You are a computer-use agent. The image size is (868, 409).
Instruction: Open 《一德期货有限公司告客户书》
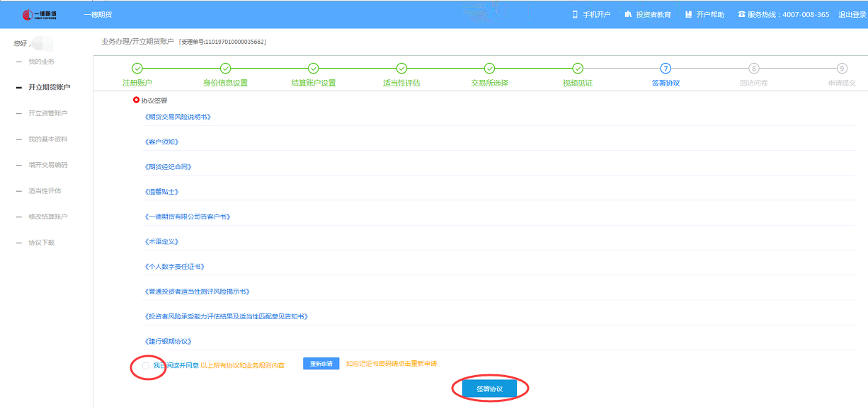[x=188, y=217]
